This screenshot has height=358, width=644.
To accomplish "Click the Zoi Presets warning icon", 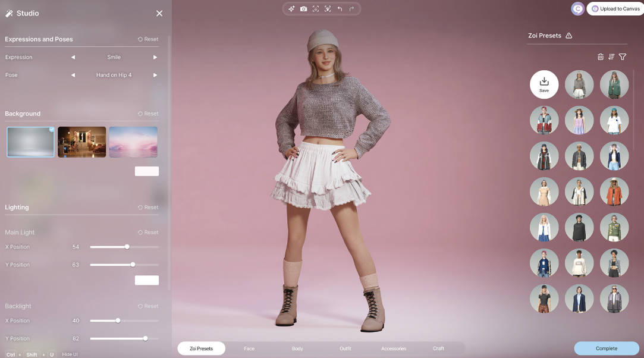I will pyautogui.click(x=568, y=36).
